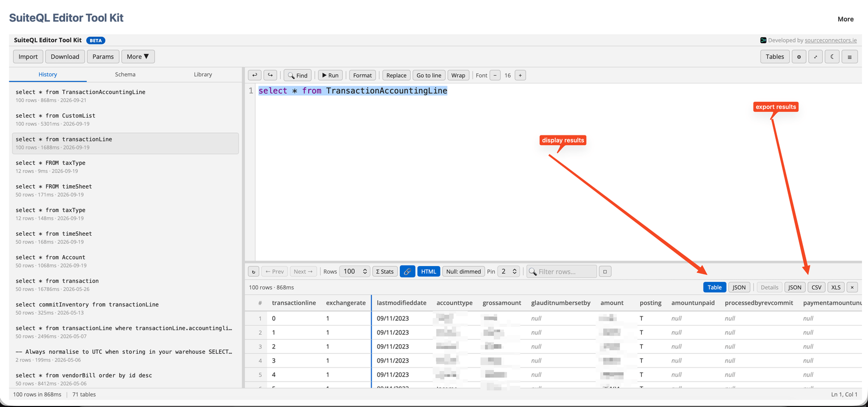Click the BETA badge
Viewport: 868px width, 407px height.
coord(96,40)
